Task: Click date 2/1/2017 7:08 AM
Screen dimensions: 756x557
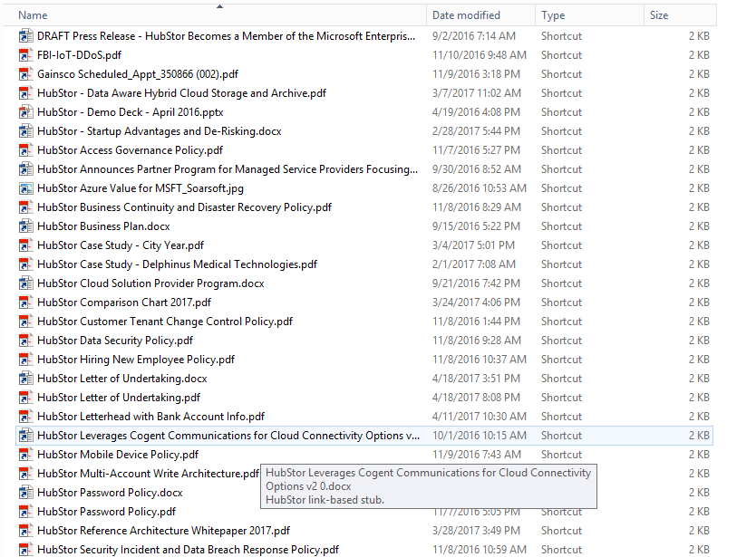Action: point(474,264)
